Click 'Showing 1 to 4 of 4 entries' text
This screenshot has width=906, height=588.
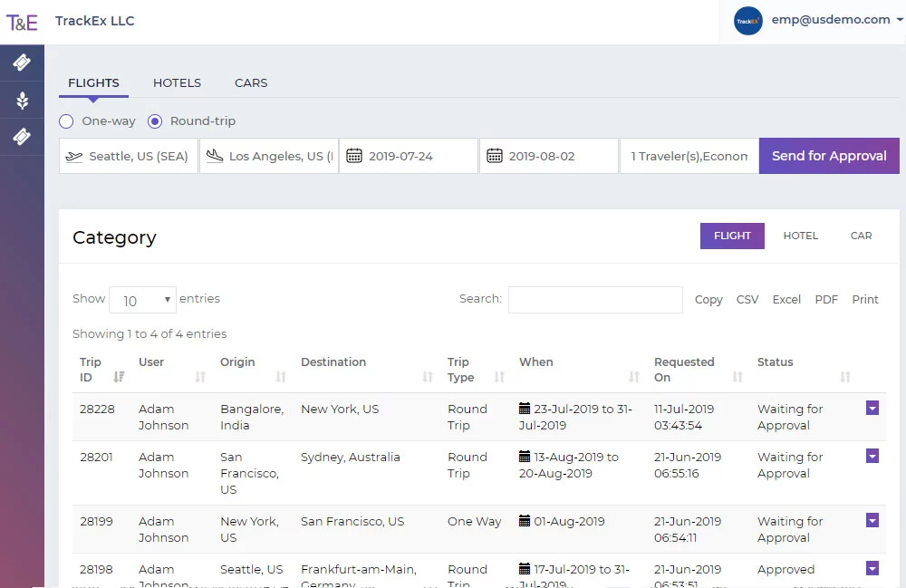(149, 333)
